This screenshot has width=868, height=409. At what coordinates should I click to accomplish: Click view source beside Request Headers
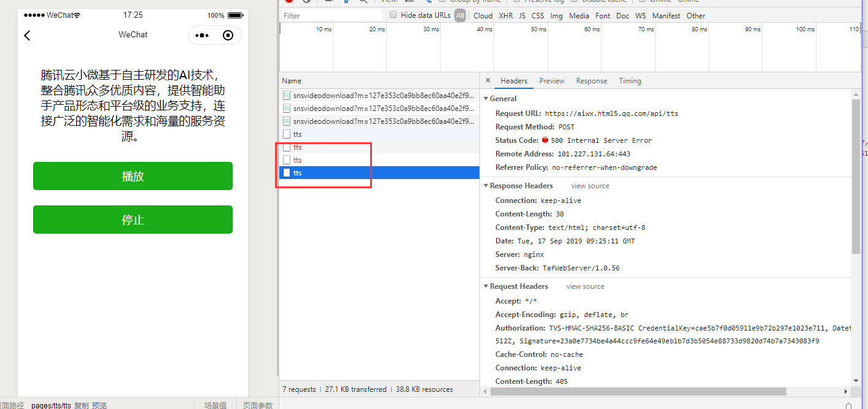586,286
